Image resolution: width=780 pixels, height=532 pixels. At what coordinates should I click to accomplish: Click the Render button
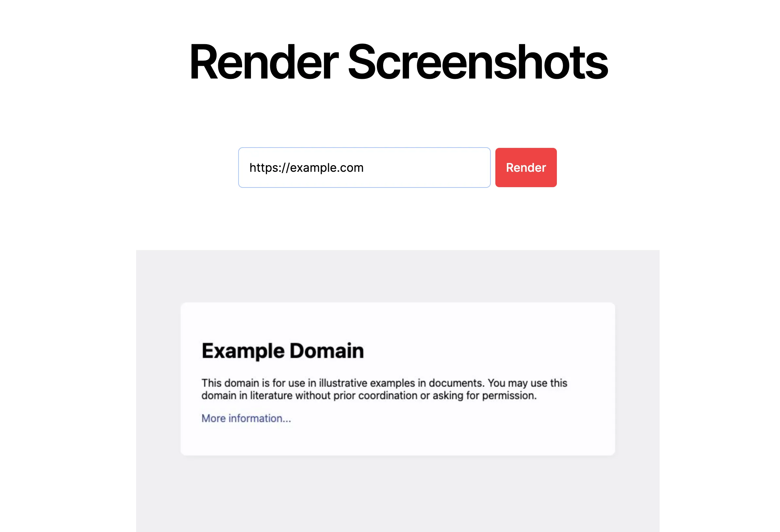(525, 167)
